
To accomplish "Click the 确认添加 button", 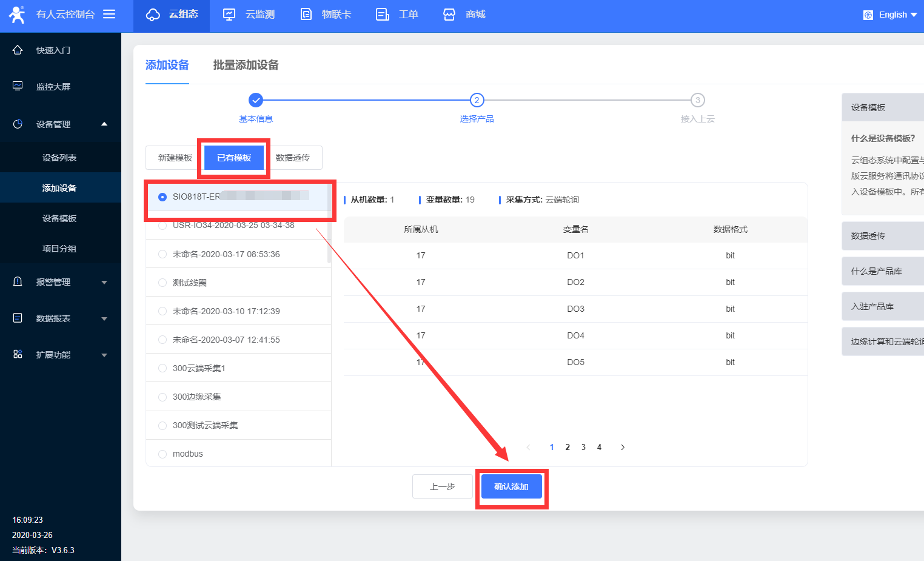I will (511, 486).
